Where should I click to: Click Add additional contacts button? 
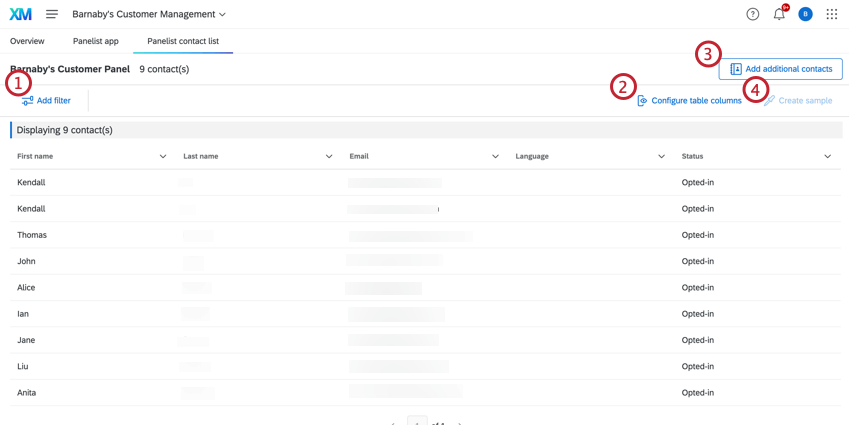(781, 69)
